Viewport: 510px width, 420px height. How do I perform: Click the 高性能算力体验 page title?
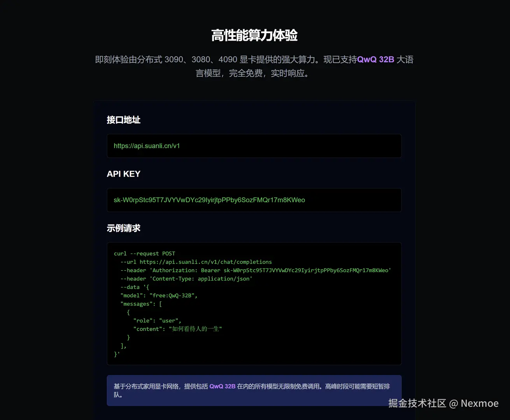254,35
